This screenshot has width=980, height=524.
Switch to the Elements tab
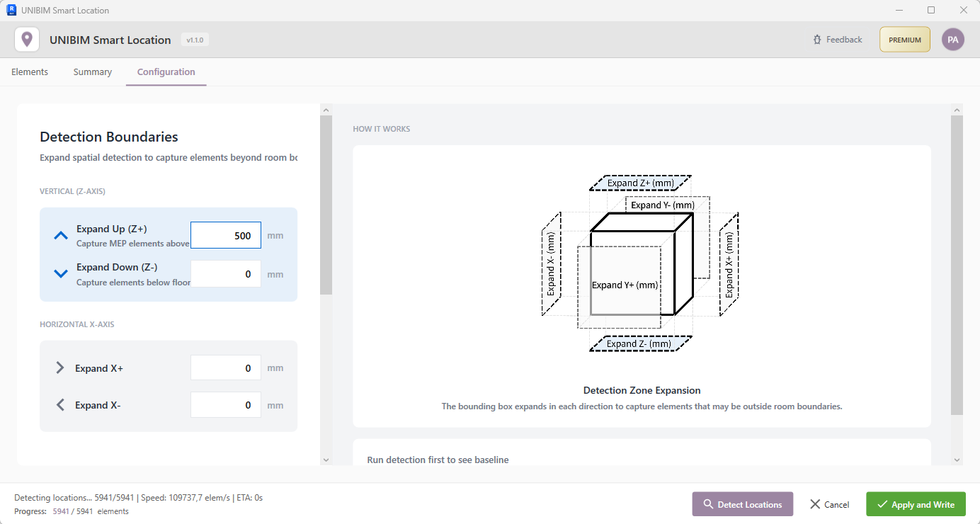(29, 72)
